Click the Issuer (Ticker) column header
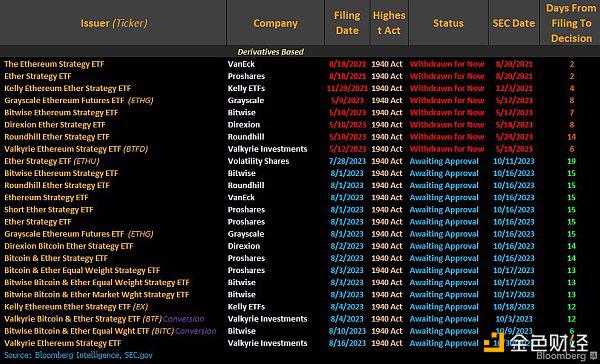 tap(114, 23)
